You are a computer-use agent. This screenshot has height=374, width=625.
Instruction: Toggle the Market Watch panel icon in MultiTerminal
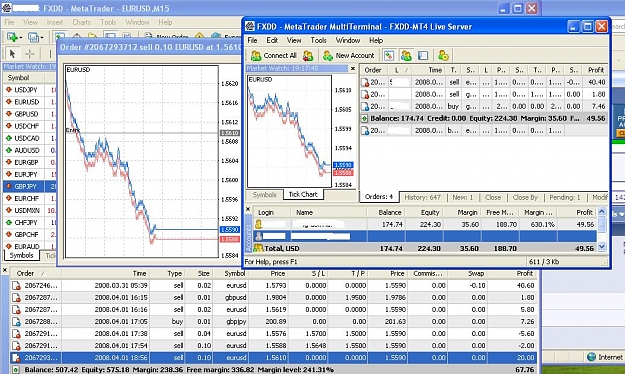coord(389,55)
